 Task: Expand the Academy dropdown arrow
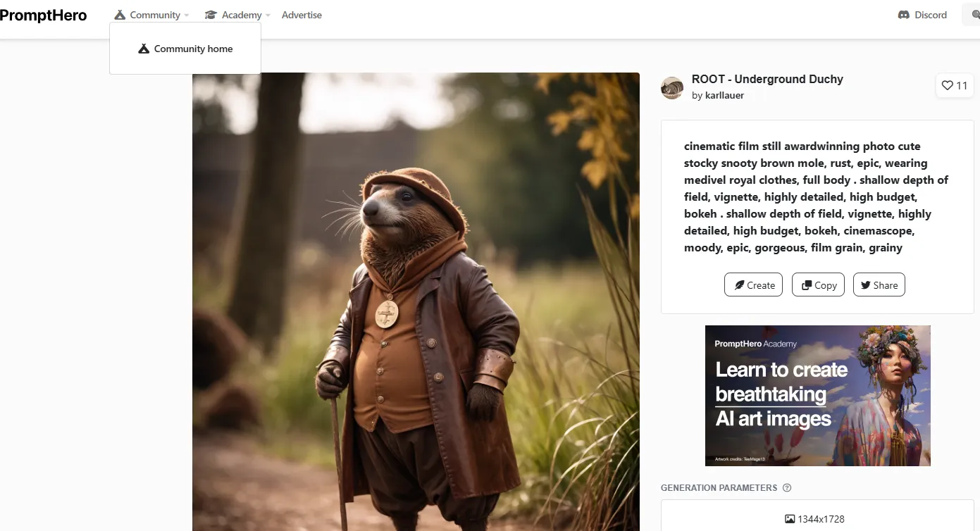click(x=268, y=15)
